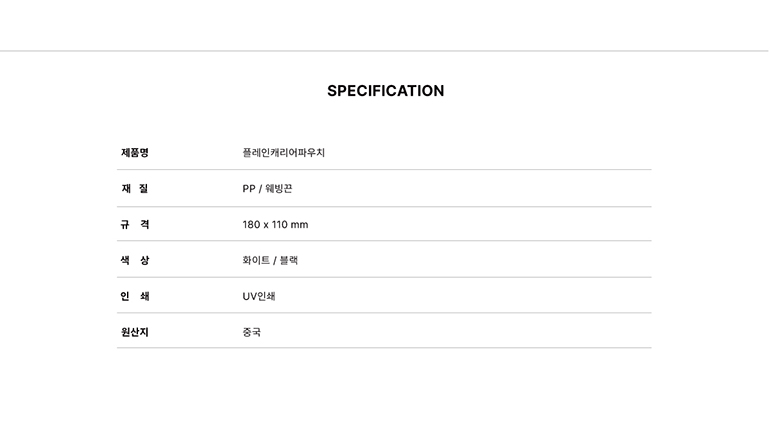Click the 화이트 color text
The image size is (770, 425).
coord(255,261)
